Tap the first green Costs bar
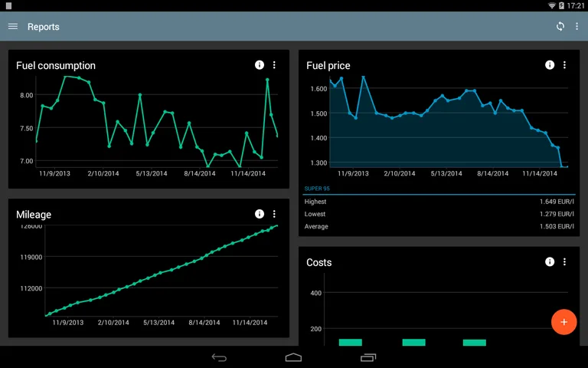588x368 pixels. (350, 342)
